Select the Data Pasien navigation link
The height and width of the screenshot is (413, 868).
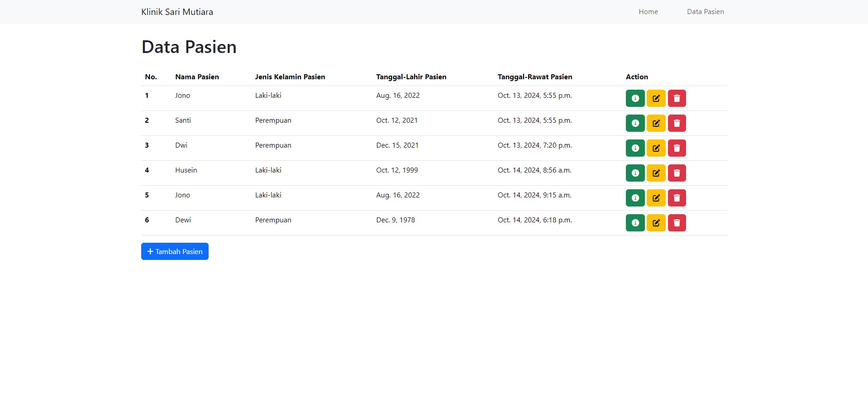(x=705, y=11)
